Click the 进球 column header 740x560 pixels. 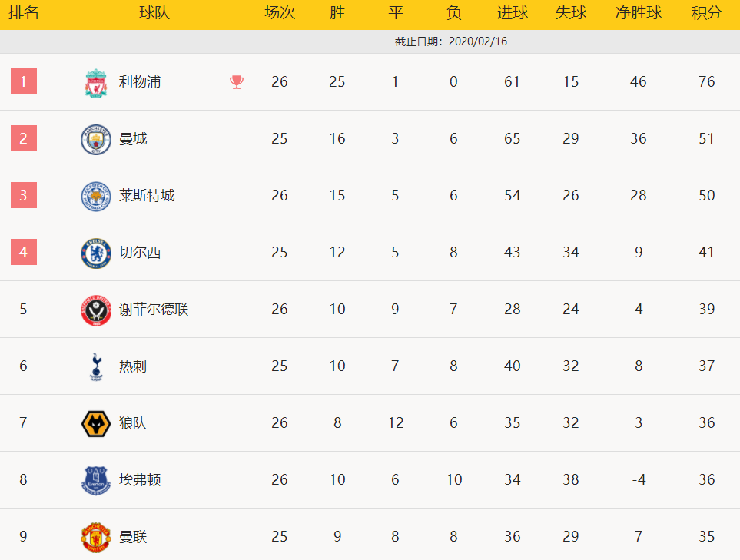click(x=512, y=13)
